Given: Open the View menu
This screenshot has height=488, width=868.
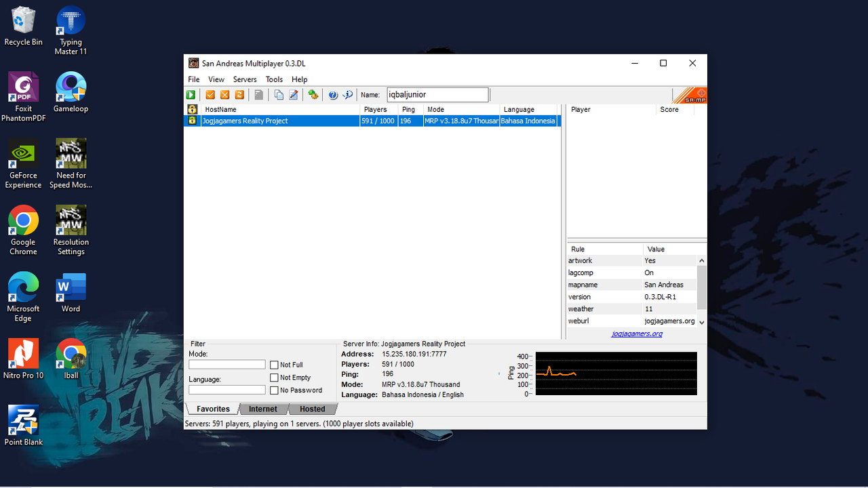Looking at the screenshot, I should [216, 79].
